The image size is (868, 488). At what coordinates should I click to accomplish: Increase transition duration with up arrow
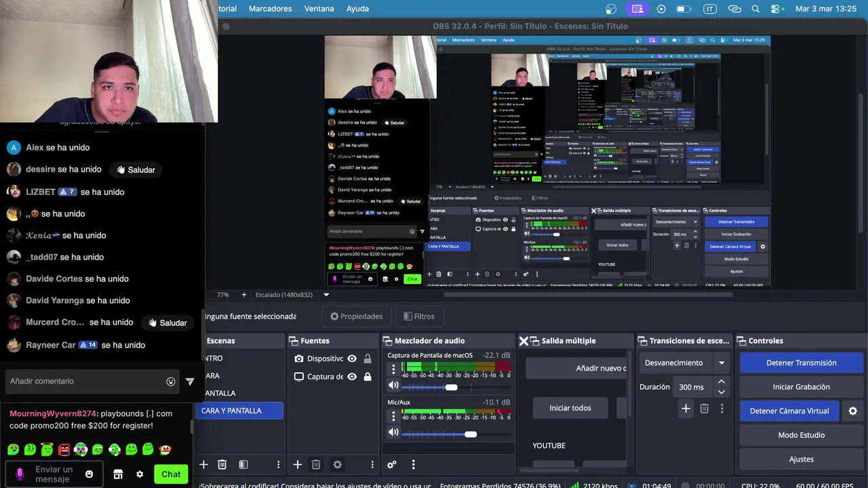pyautogui.click(x=722, y=383)
